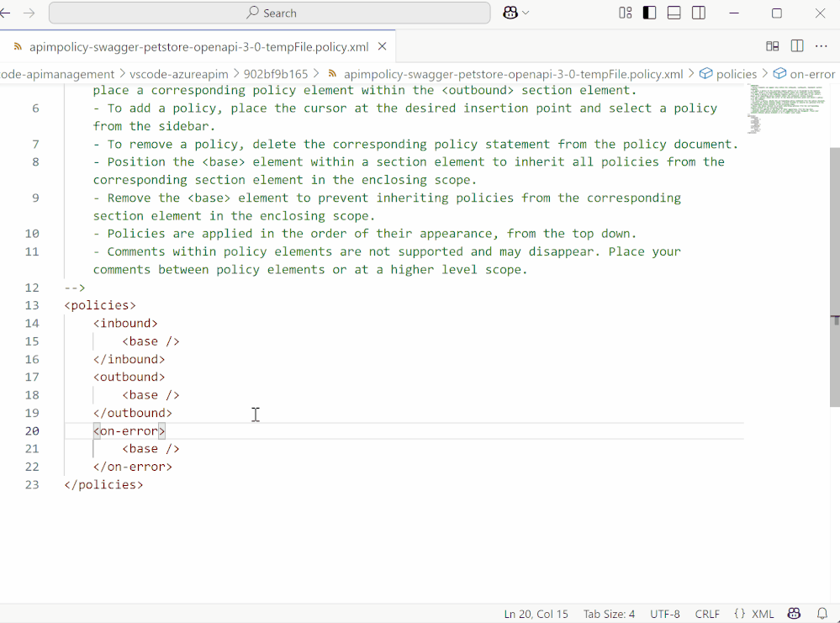The height and width of the screenshot is (623, 840).
Task: Open the Copilot chat icon in title bar
Action: (510, 13)
